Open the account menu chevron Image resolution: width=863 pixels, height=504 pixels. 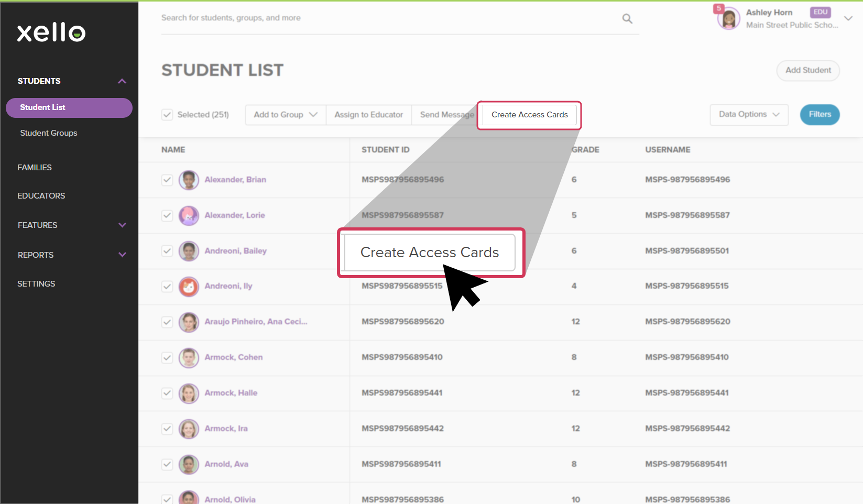coord(848,18)
